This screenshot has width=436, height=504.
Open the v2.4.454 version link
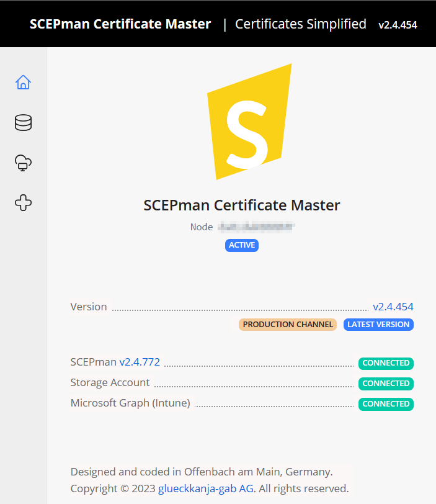[393, 307]
